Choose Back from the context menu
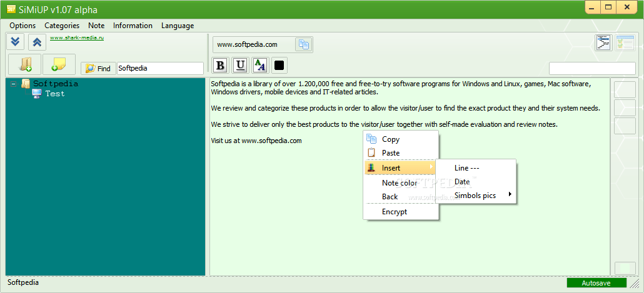Screen dimensions: 644x293 [401, 197]
